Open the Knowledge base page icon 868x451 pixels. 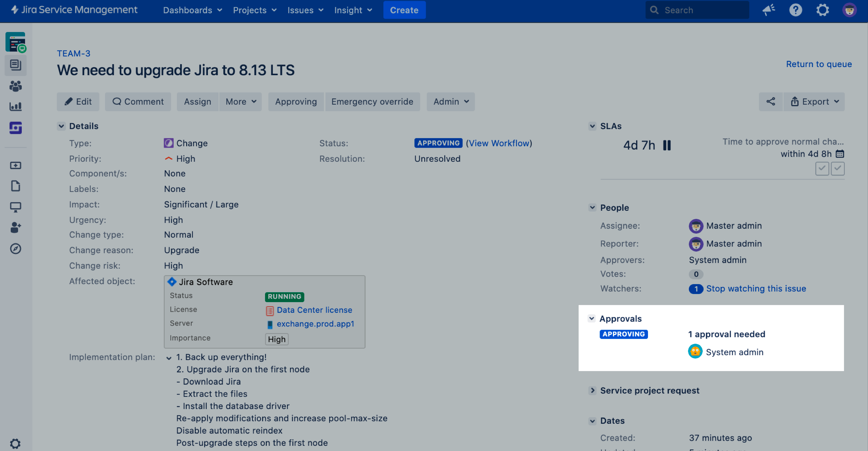tap(15, 186)
